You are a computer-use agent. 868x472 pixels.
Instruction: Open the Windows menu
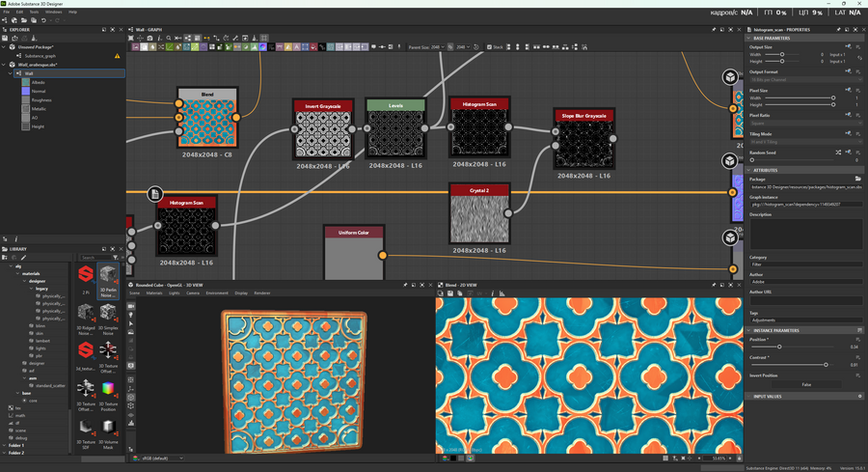[53, 12]
